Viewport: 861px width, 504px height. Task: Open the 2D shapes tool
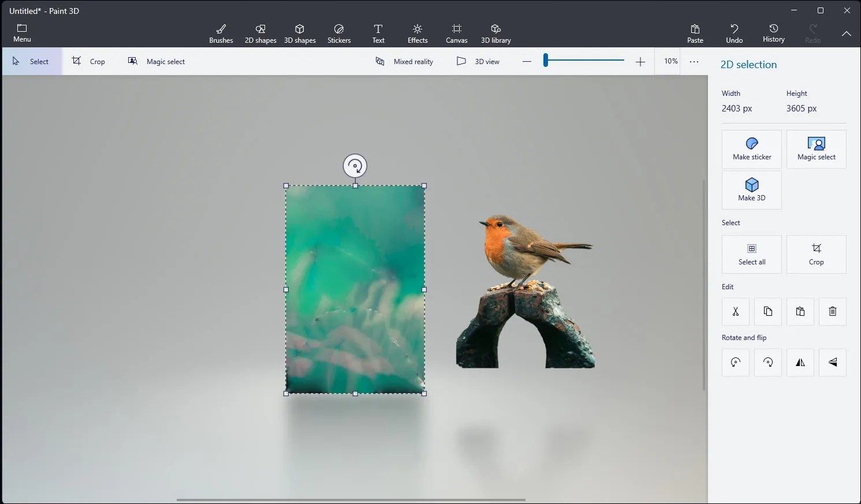[260, 33]
